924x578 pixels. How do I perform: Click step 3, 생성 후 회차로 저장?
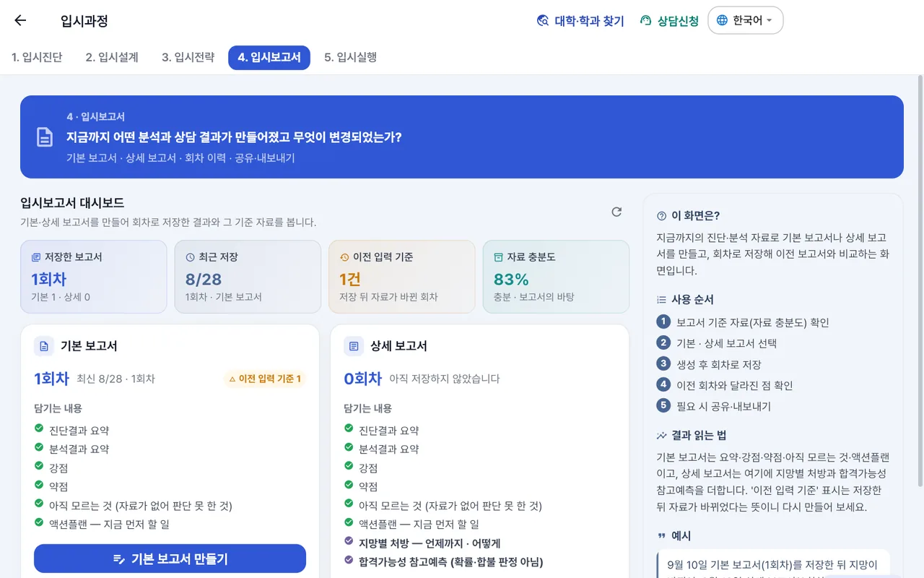tap(710, 364)
